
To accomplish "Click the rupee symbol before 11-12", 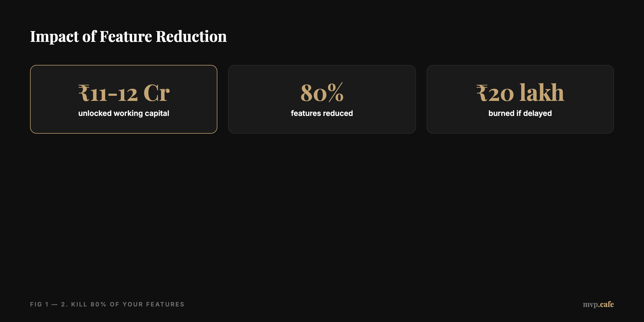I will (84, 93).
